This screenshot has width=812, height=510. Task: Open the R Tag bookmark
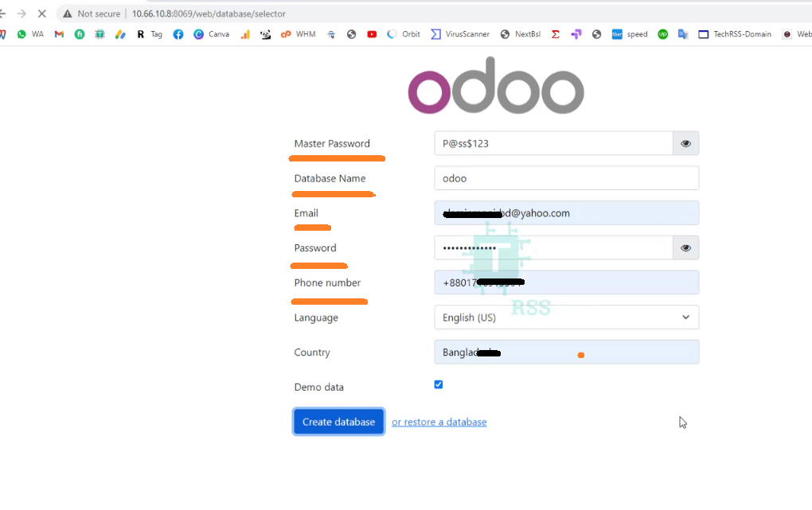click(149, 34)
